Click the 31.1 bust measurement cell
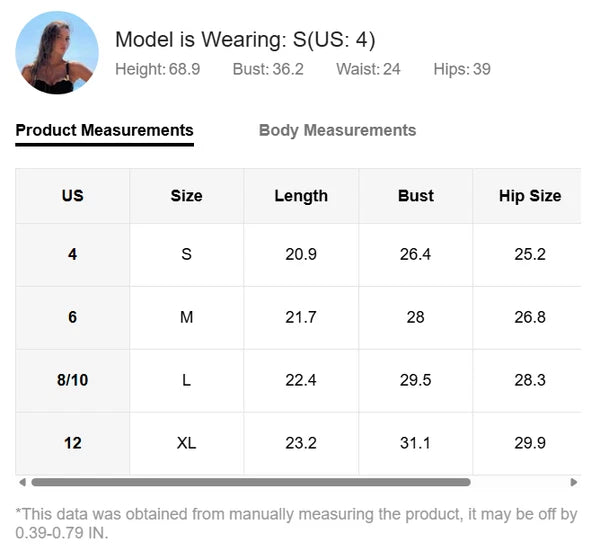The image size is (600, 551). (x=415, y=443)
